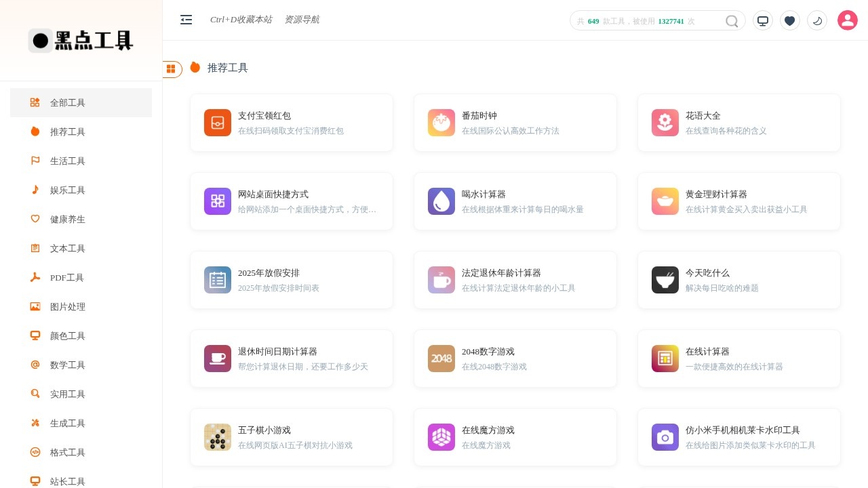
Task: Open the user avatar account icon
Action: coord(848,20)
